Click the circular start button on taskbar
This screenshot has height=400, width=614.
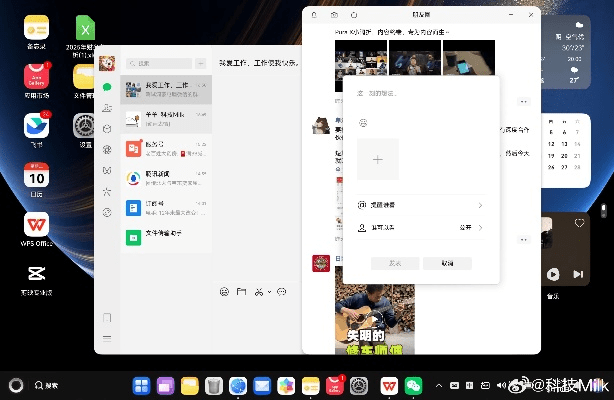tap(16, 386)
